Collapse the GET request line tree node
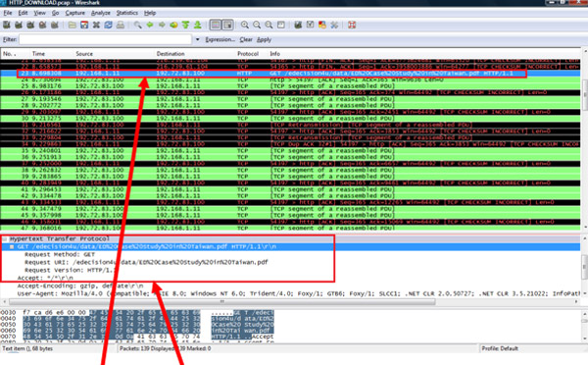Screen dimensions: 588x365 click(x=12, y=246)
